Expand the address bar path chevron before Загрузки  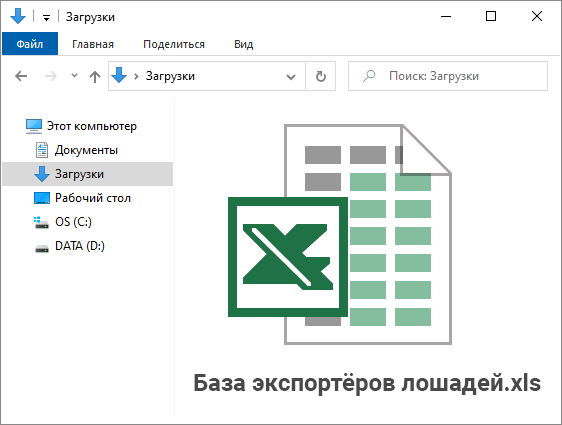coord(136,76)
